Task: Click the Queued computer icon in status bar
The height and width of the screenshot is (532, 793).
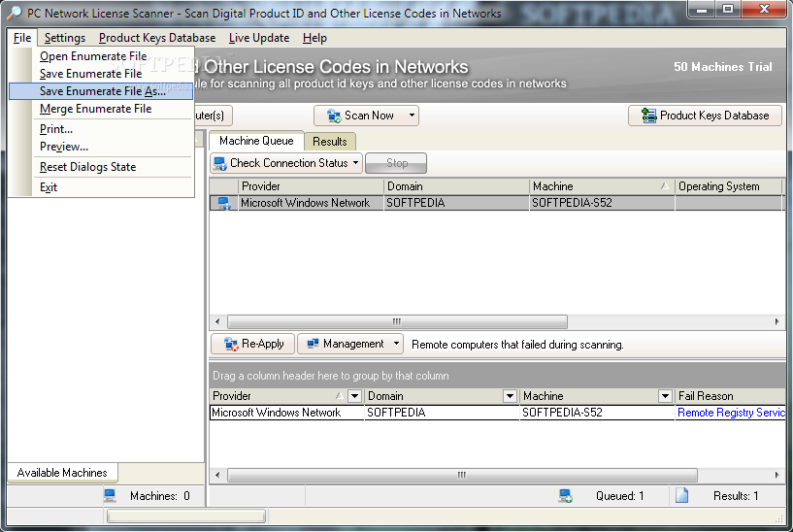Action: [565, 495]
